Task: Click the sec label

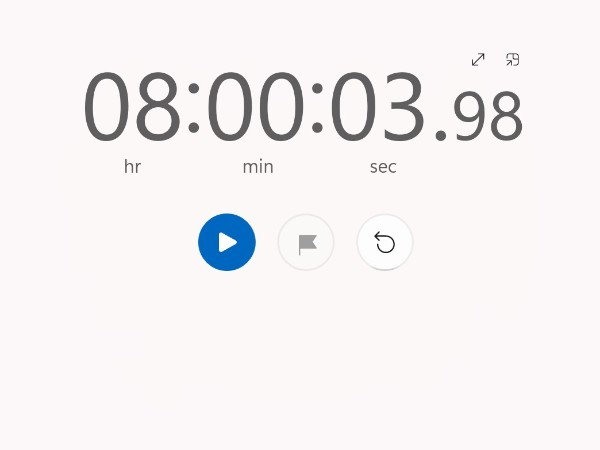Action: tap(383, 167)
